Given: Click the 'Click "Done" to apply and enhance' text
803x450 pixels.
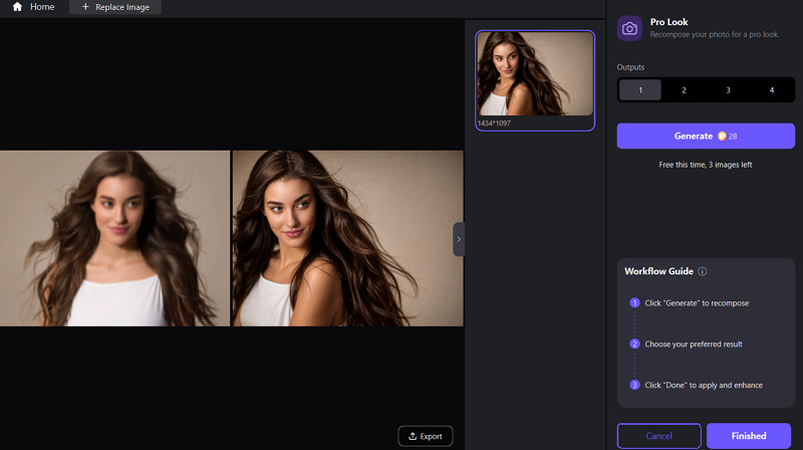Looking at the screenshot, I should (704, 385).
